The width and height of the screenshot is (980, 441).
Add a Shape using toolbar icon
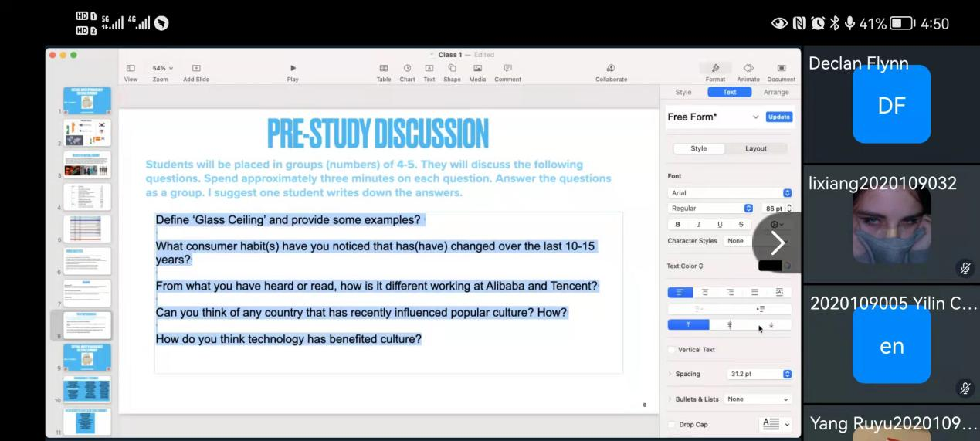point(452,69)
